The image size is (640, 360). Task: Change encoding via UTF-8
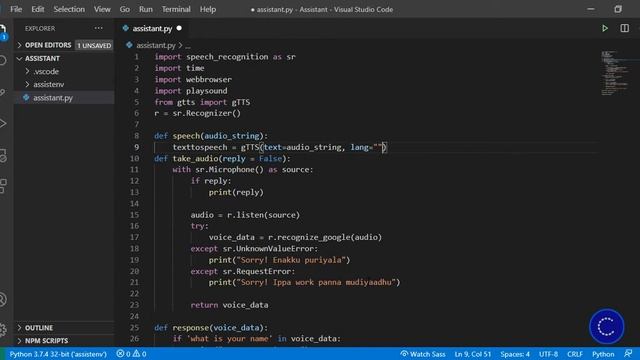tap(548, 354)
